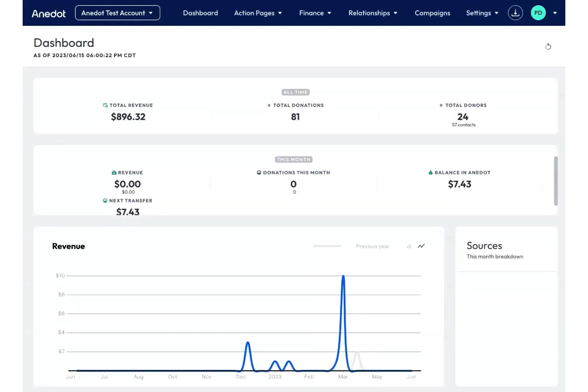Click the Anedot logo
The image size is (588, 392).
pos(49,14)
